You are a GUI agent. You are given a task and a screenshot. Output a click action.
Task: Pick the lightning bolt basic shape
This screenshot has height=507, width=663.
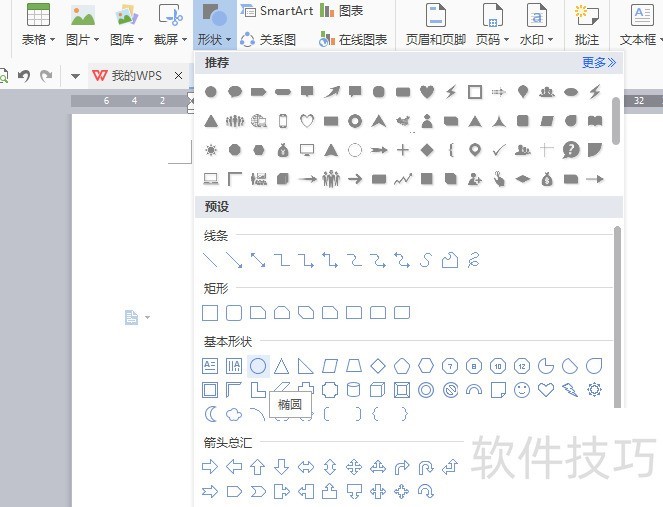[570, 390]
